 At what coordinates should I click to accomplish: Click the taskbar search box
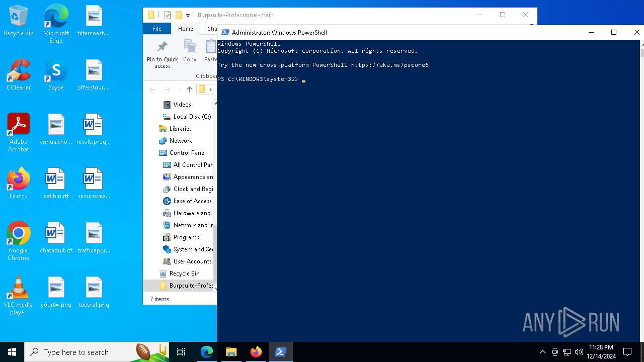pos(97,352)
